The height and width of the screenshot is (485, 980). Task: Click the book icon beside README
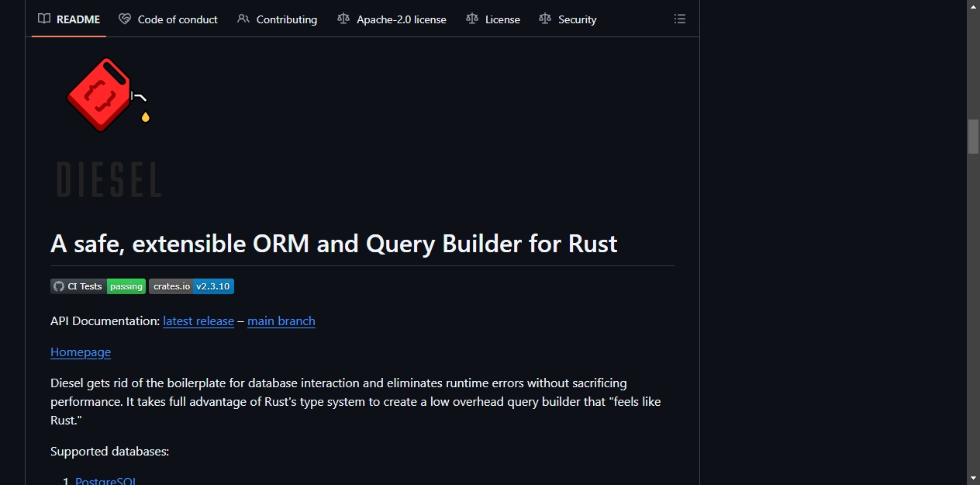click(x=44, y=19)
